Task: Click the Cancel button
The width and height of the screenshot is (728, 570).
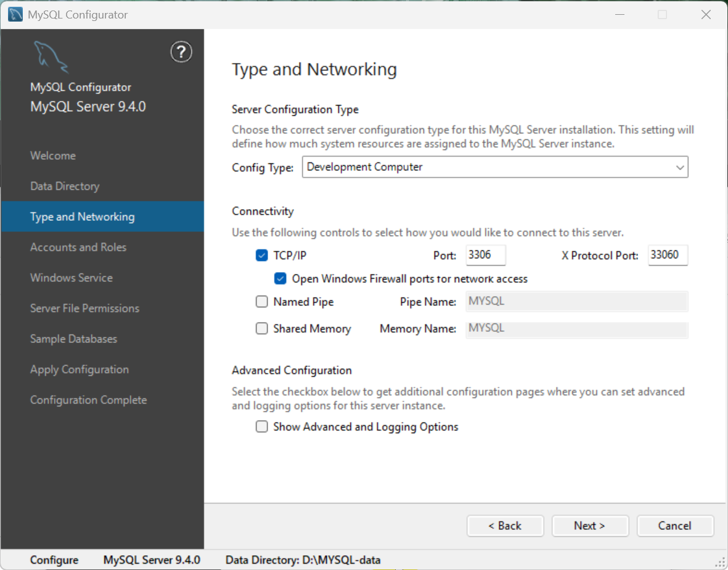Action: point(675,526)
